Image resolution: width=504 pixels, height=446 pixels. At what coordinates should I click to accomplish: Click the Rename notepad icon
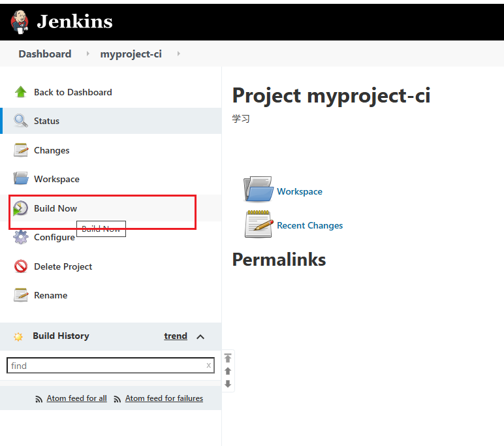click(x=21, y=295)
